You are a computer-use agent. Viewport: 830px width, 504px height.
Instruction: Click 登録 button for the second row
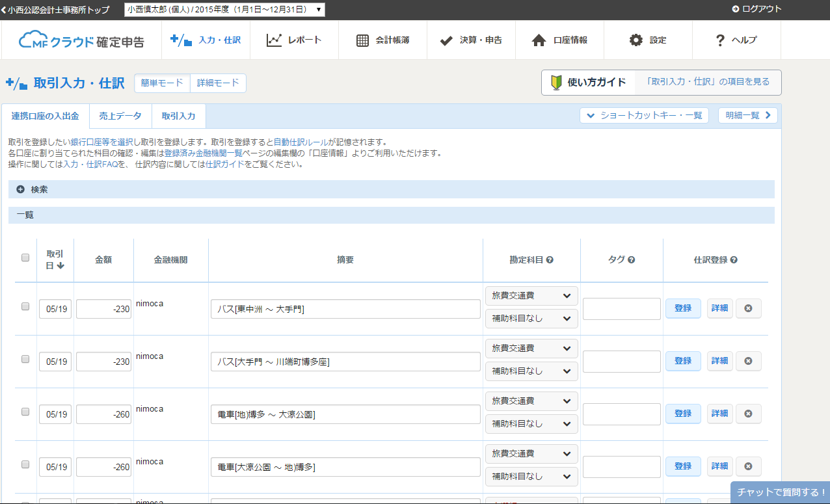[682, 361]
